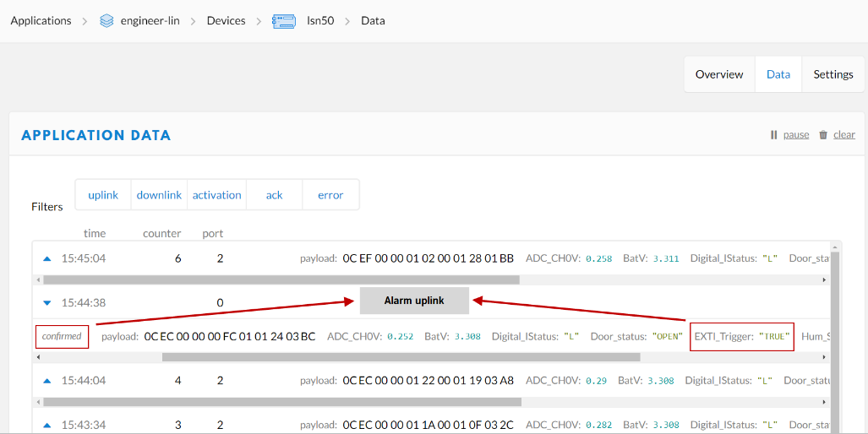This screenshot has height=434, width=868.
Task: Click the pause bars icon
Action: click(x=774, y=134)
